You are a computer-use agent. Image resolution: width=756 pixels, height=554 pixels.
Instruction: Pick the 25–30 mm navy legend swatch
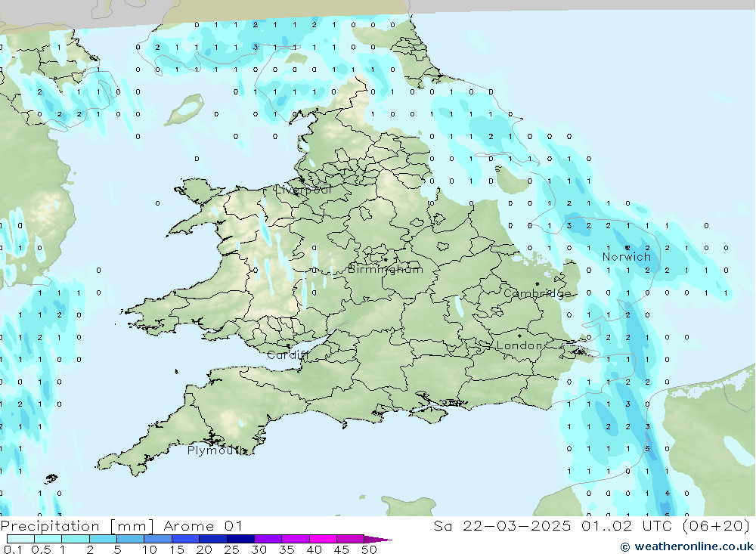(240, 539)
